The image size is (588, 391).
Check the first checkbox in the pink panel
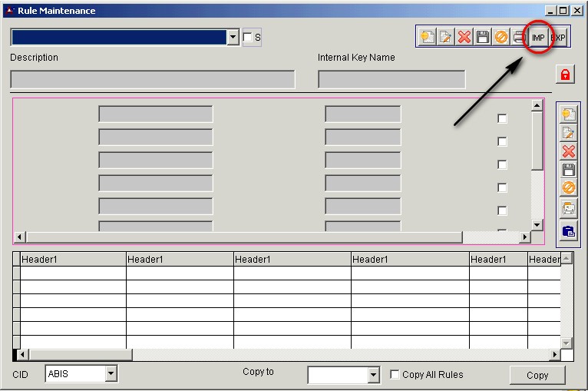(502, 118)
